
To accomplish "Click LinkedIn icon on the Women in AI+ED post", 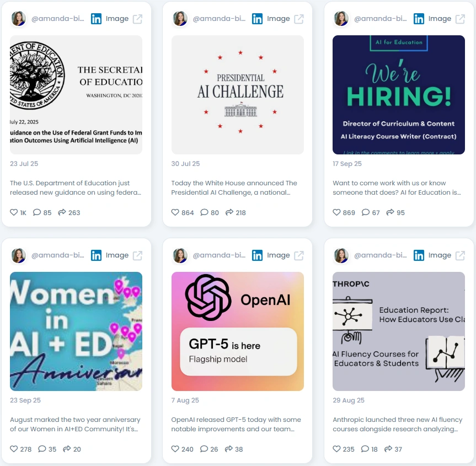I will coord(96,256).
